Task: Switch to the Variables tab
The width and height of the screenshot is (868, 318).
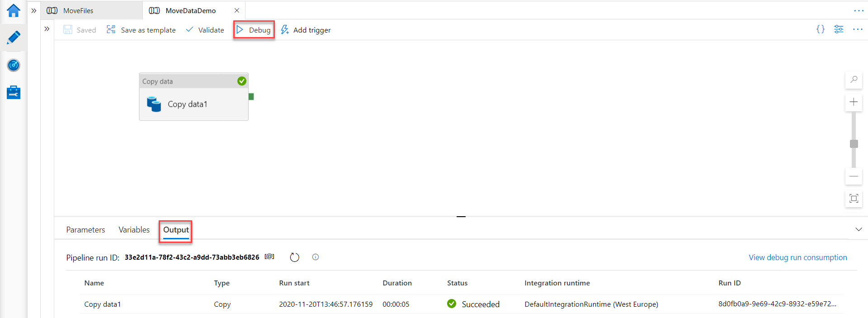Action: [134, 230]
